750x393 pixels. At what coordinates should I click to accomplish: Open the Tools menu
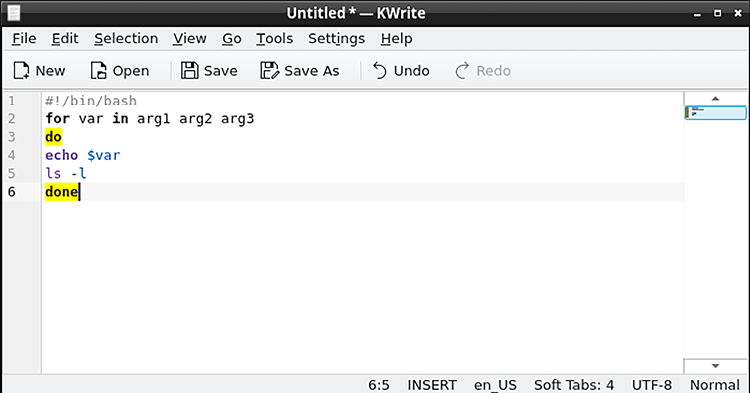pos(275,38)
